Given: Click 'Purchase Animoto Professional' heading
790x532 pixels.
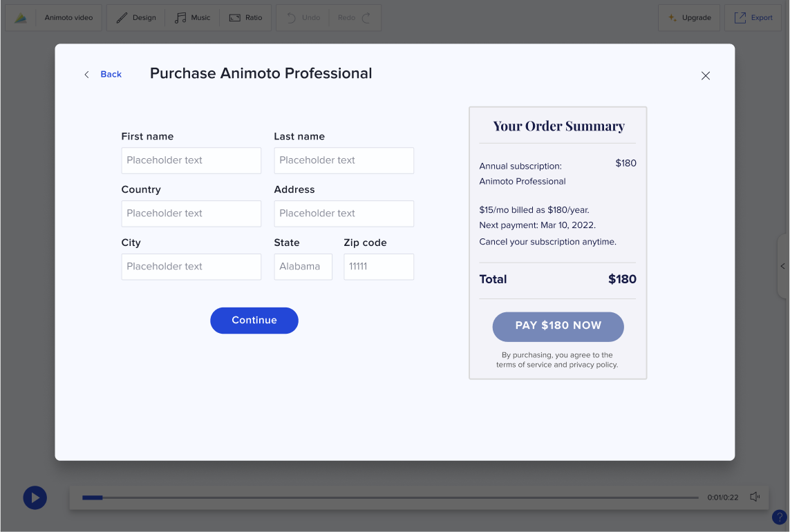Looking at the screenshot, I should [261, 73].
